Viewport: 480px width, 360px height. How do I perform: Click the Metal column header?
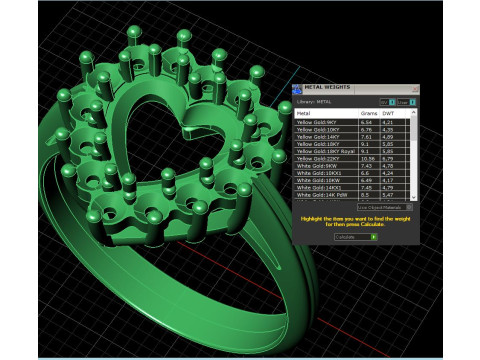(x=327, y=113)
